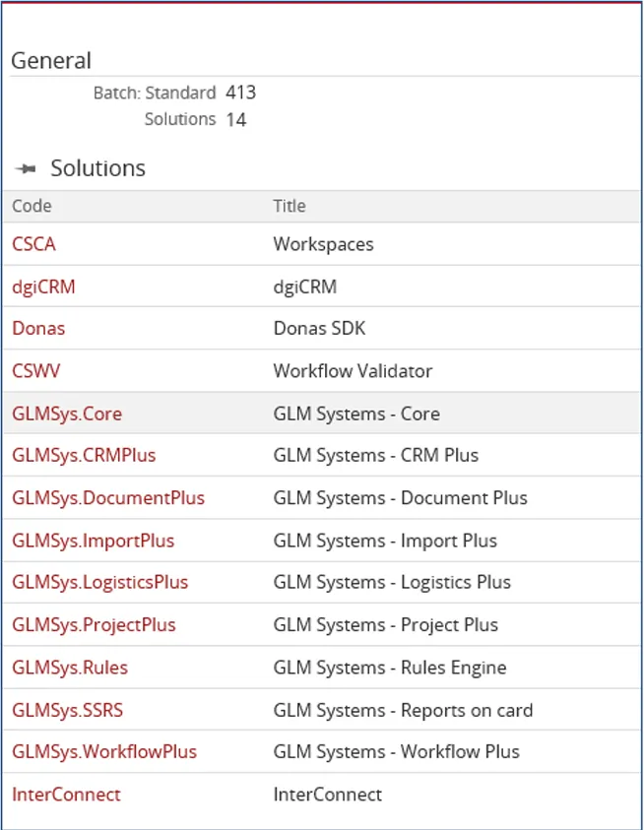Collapse the Solutions section header
644x830 pixels.
pyautogui.click(x=97, y=168)
